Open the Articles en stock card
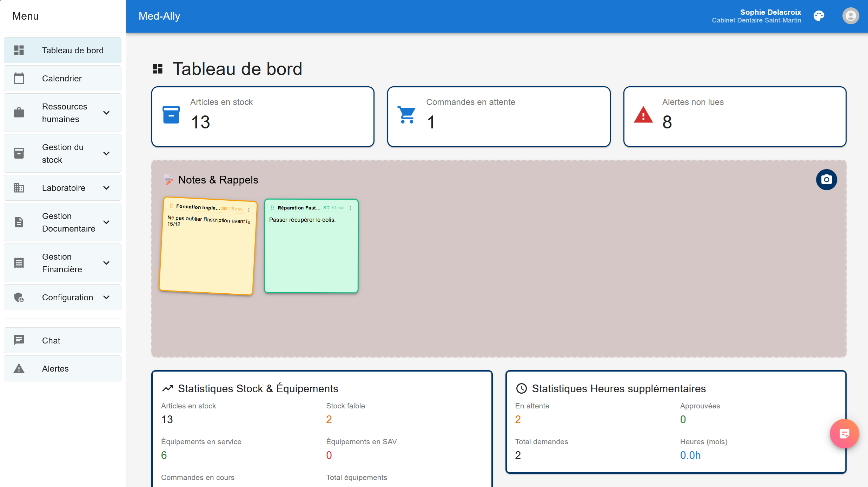Image resolution: width=868 pixels, height=487 pixels. click(x=263, y=116)
